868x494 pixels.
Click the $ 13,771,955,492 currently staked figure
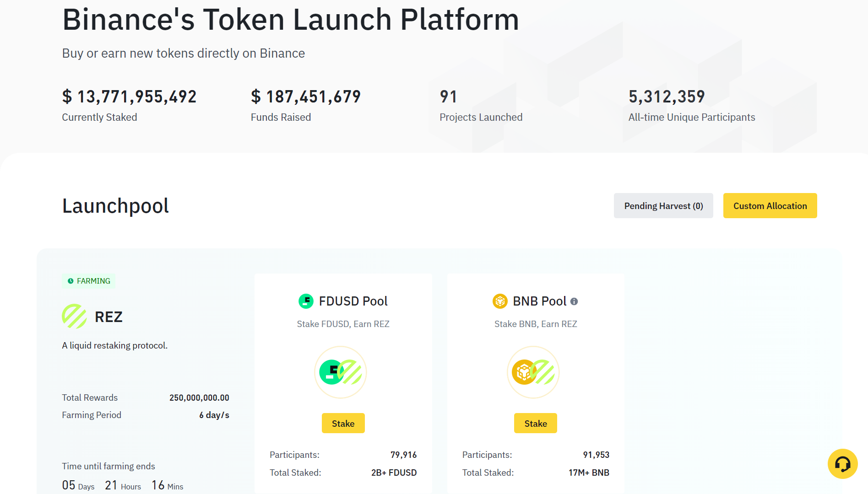(129, 97)
